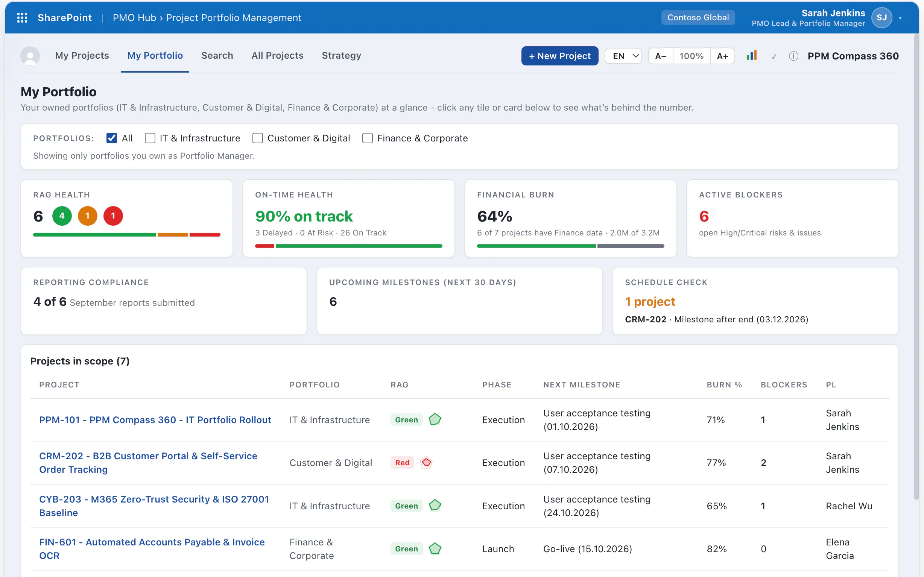This screenshot has height=577, width=924.
Task: Open the Upcoming Milestones tile
Action: tap(459, 301)
